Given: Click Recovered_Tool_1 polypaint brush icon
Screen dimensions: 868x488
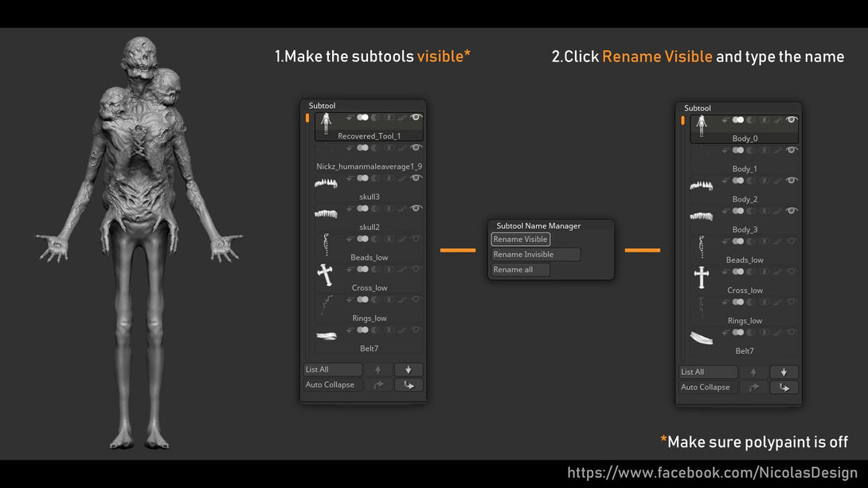Looking at the screenshot, I should [402, 117].
